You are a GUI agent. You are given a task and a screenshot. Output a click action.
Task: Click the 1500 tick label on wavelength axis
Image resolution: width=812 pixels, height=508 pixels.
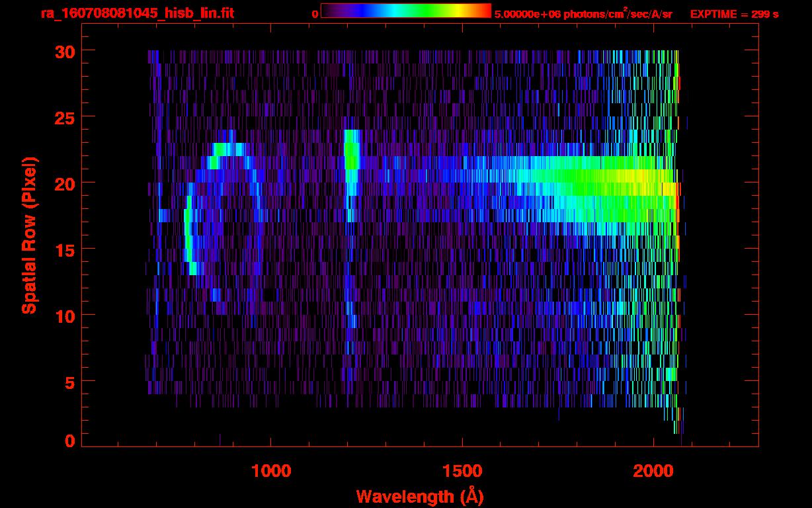pyautogui.click(x=462, y=472)
